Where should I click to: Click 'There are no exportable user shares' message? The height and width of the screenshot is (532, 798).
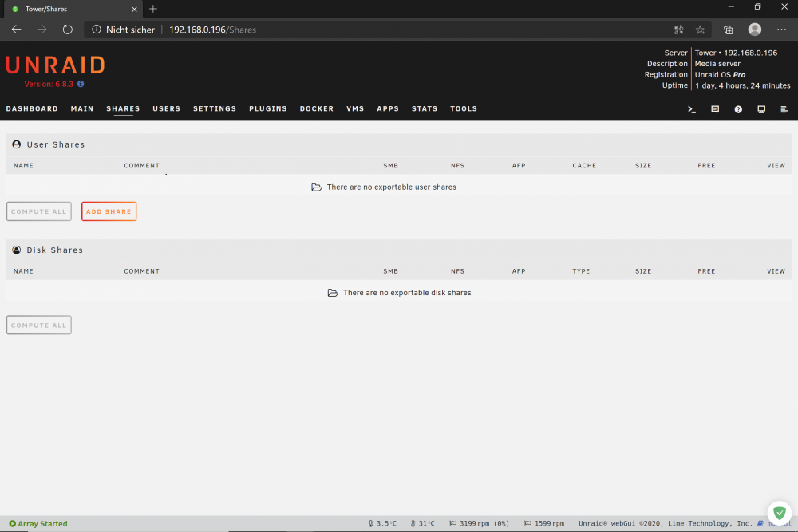[391, 187]
